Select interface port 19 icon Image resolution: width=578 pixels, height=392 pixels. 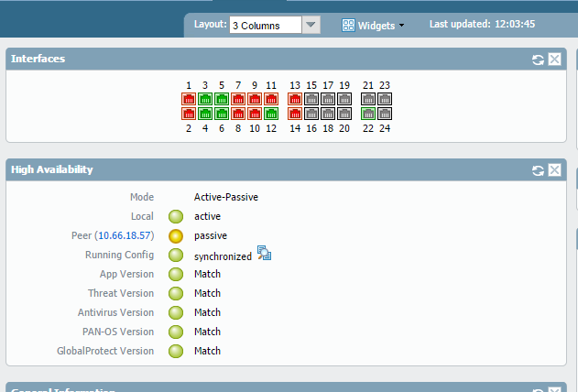point(344,99)
